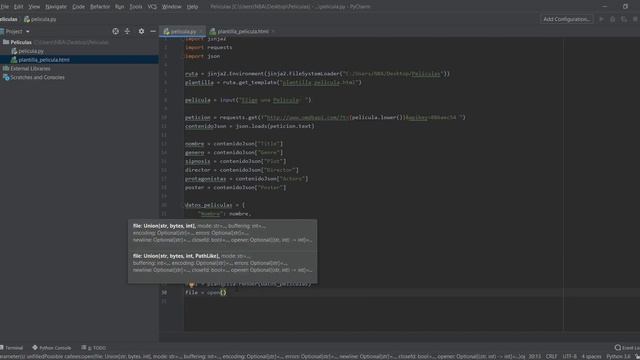This screenshot has width=640, height=360.
Task: Click the pelicula = input line
Action: tap(248, 100)
